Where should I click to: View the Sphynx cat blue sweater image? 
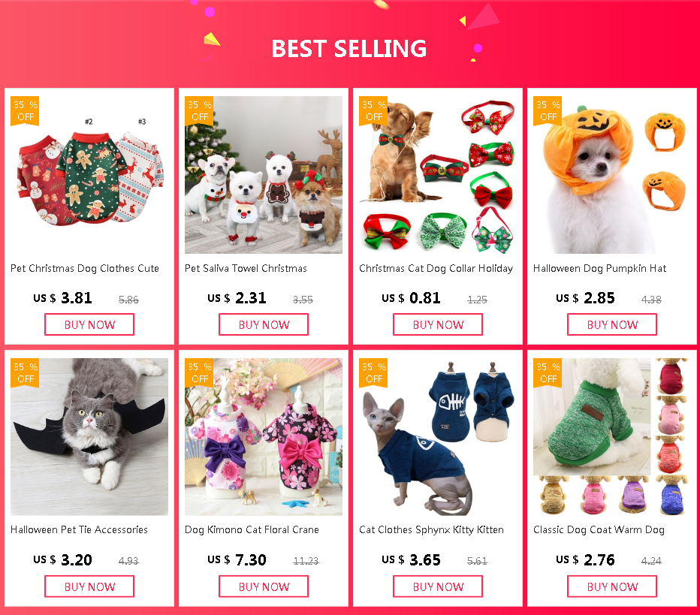pos(437,437)
